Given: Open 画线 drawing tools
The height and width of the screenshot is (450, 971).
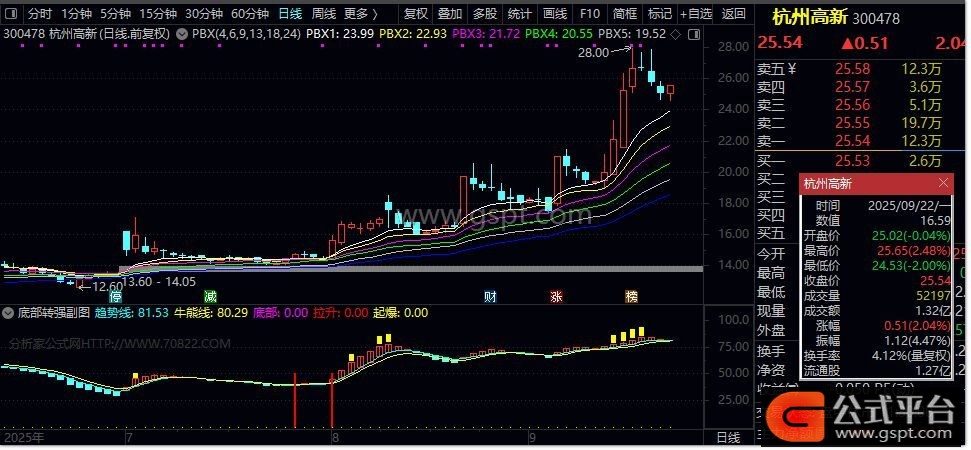Looking at the screenshot, I should coord(555,14).
